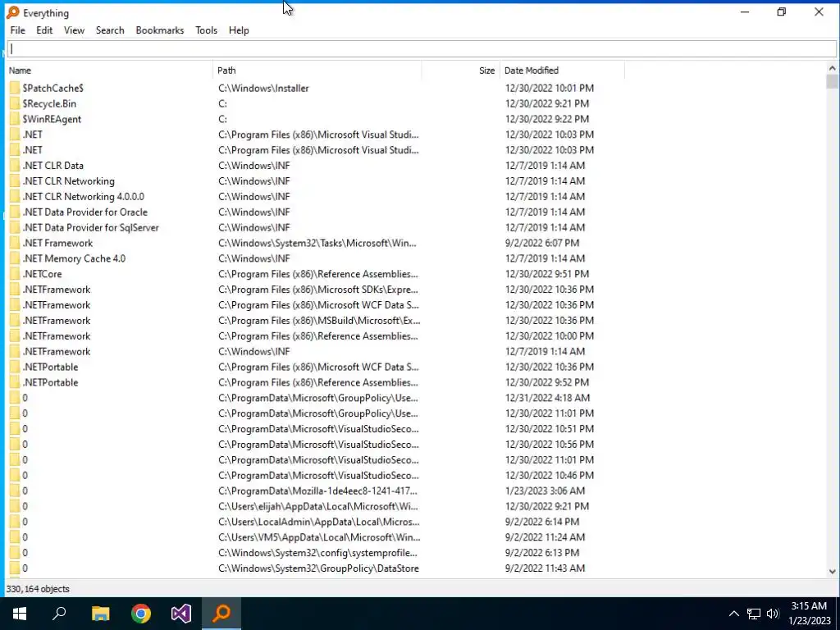Image resolution: width=840 pixels, height=630 pixels.
Task: Click the C:\Users\elijah\AppData path cell
Action: 318,506
